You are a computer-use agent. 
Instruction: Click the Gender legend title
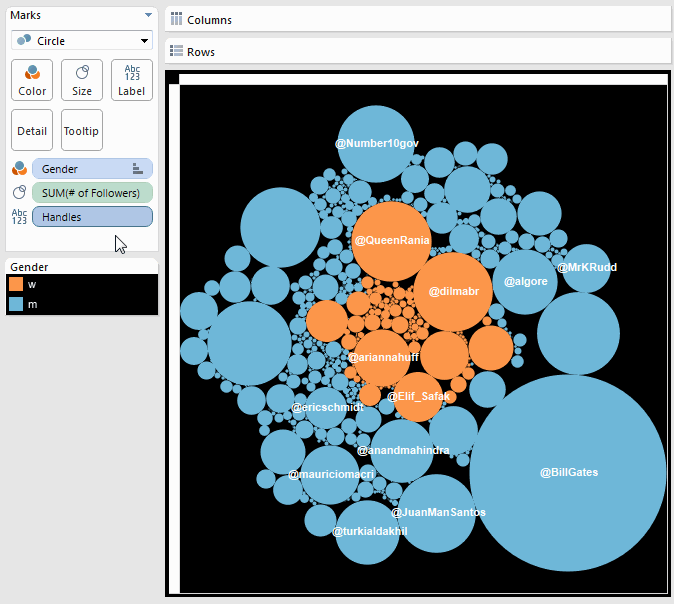point(29,267)
